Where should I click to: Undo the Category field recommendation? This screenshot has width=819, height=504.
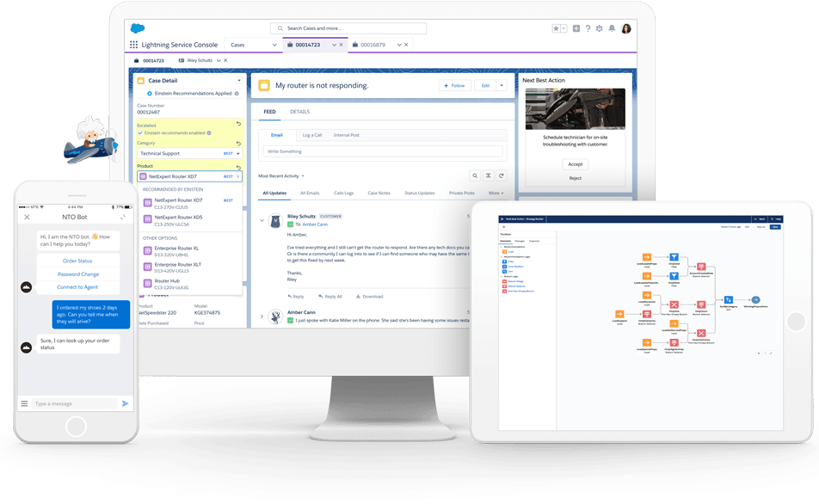pos(238,143)
